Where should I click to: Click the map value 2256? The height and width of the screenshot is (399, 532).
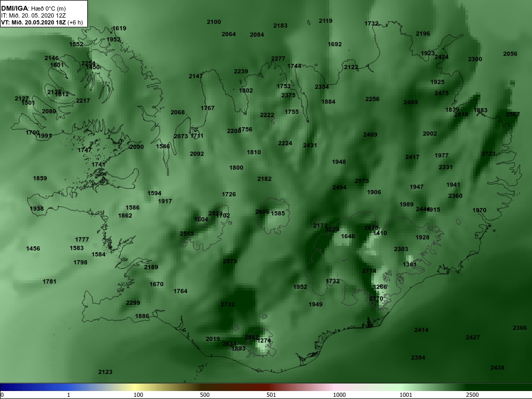coord(372,99)
